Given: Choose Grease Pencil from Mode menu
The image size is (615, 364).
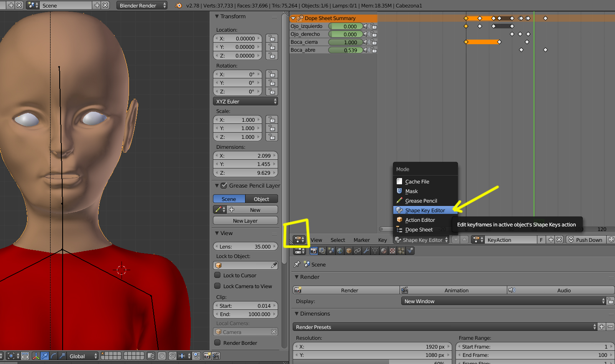Looking at the screenshot, I should 425,201.
